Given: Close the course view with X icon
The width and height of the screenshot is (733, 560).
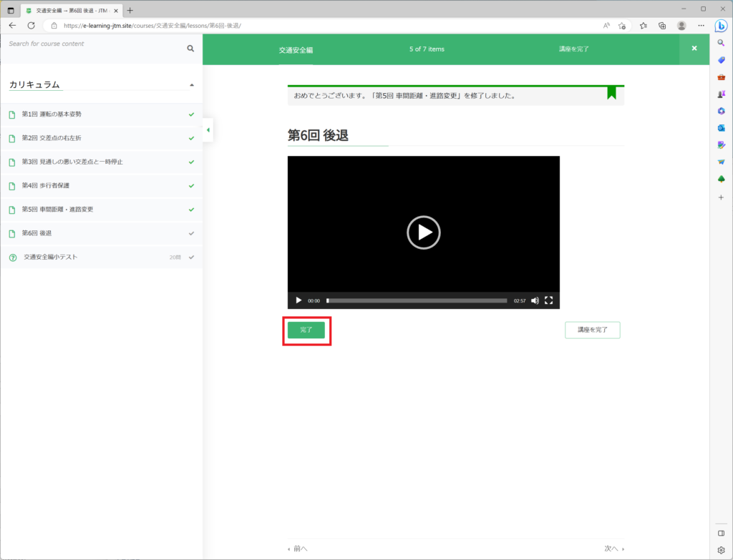Looking at the screenshot, I should [694, 49].
